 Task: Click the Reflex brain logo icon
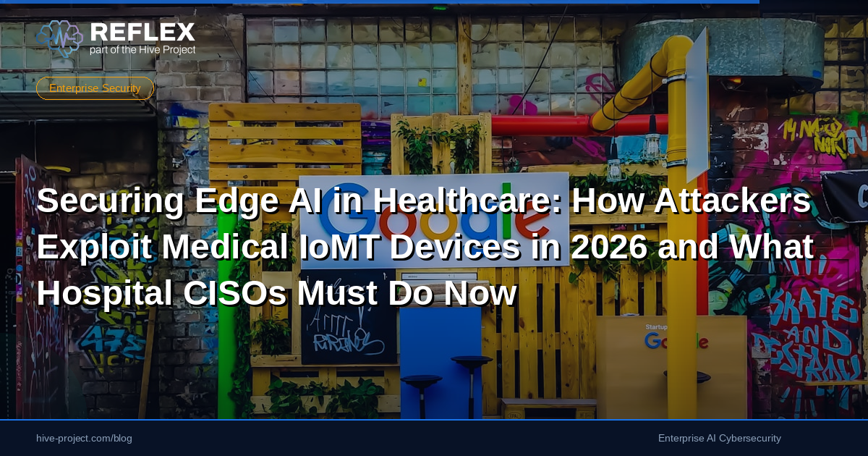point(59,38)
